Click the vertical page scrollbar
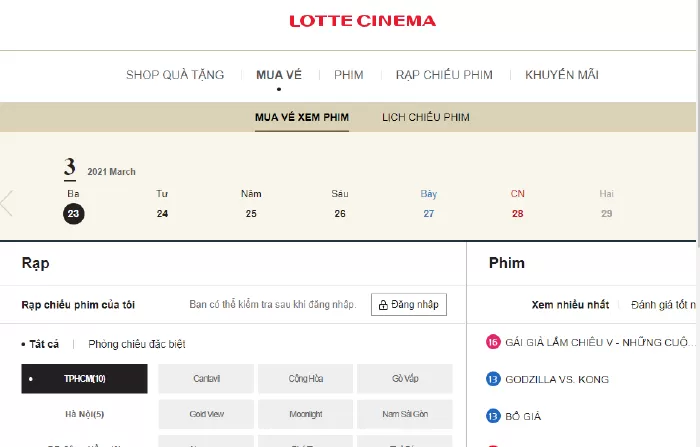The height and width of the screenshot is (447, 700). pos(698,123)
